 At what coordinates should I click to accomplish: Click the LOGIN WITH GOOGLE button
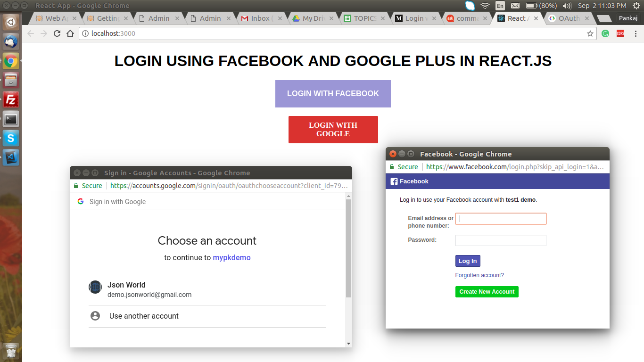[333, 130]
